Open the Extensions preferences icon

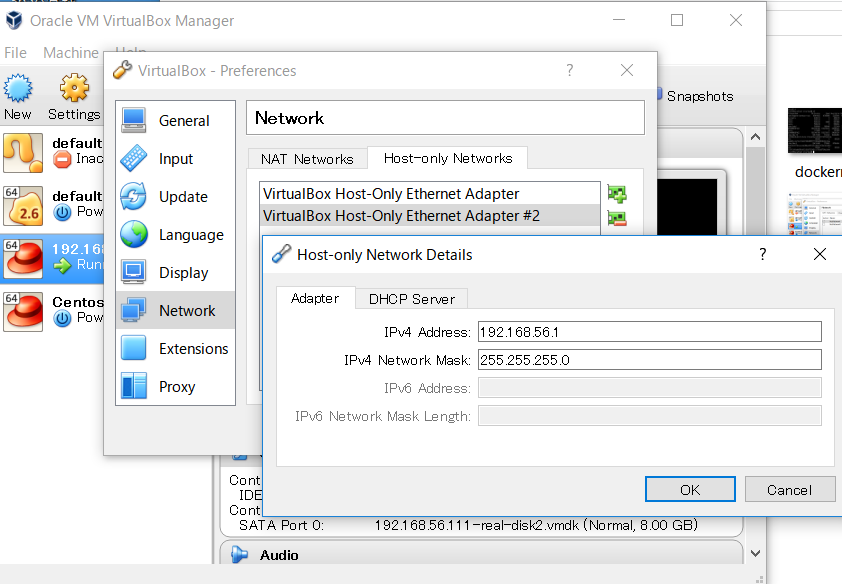134,348
